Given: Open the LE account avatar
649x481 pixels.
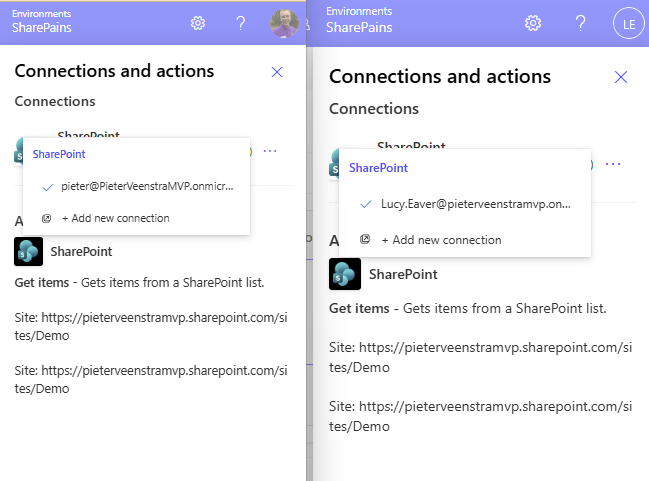Looking at the screenshot, I should coord(629,24).
